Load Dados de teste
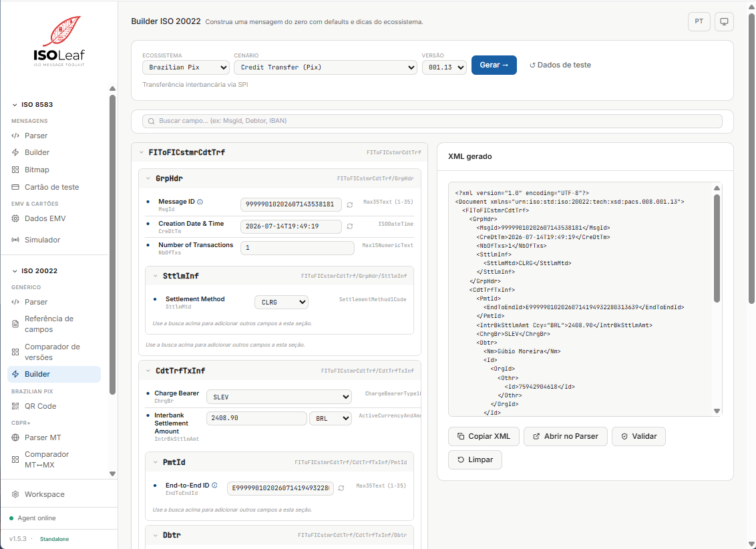 point(560,65)
